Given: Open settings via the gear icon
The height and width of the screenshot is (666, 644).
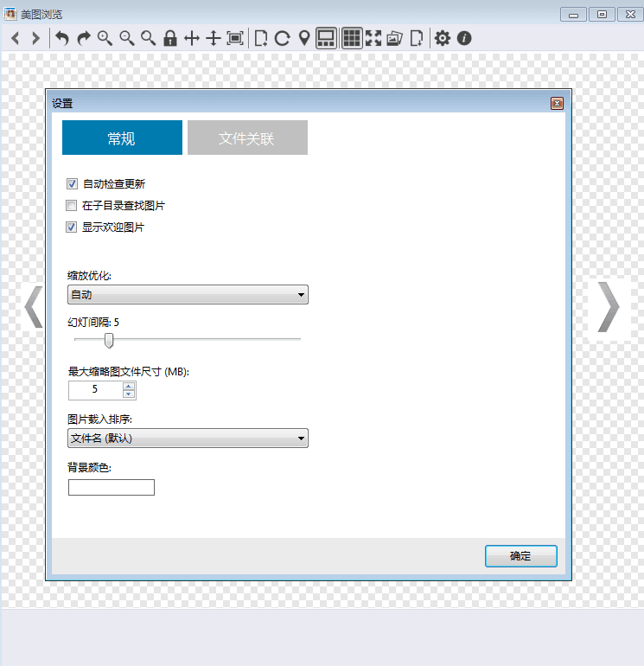Looking at the screenshot, I should (443, 38).
